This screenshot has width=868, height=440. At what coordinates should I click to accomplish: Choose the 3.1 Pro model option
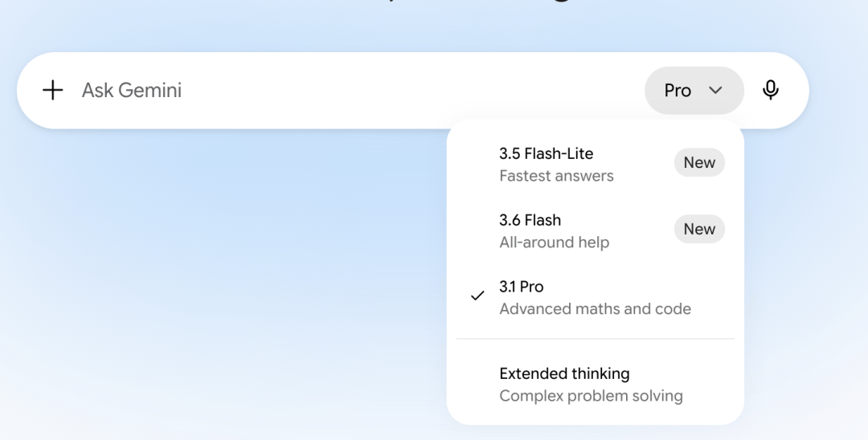coord(595,297)
